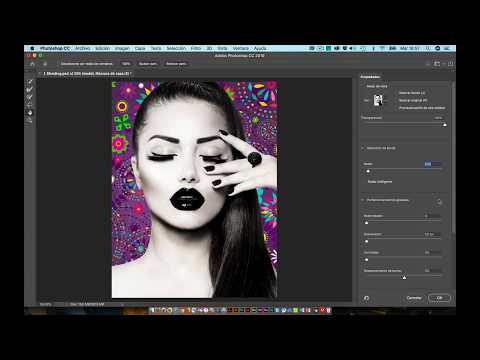Open the Vista menu

pos(222,48)
